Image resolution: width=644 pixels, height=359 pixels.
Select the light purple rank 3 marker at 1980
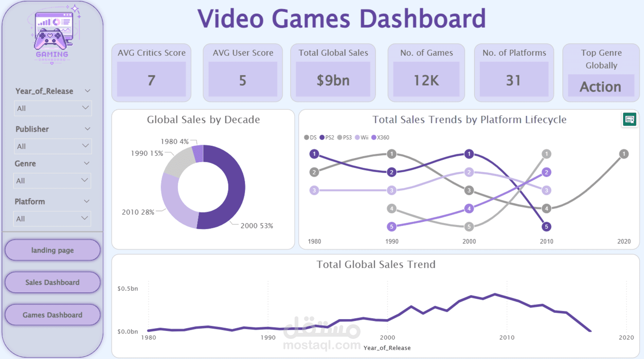click(x=314, y=190)
